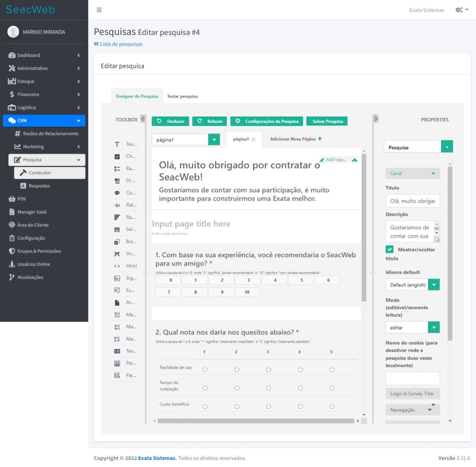Select rating 1 for Facilidade de uso
476x467 pixels.
tap(205, 370)
